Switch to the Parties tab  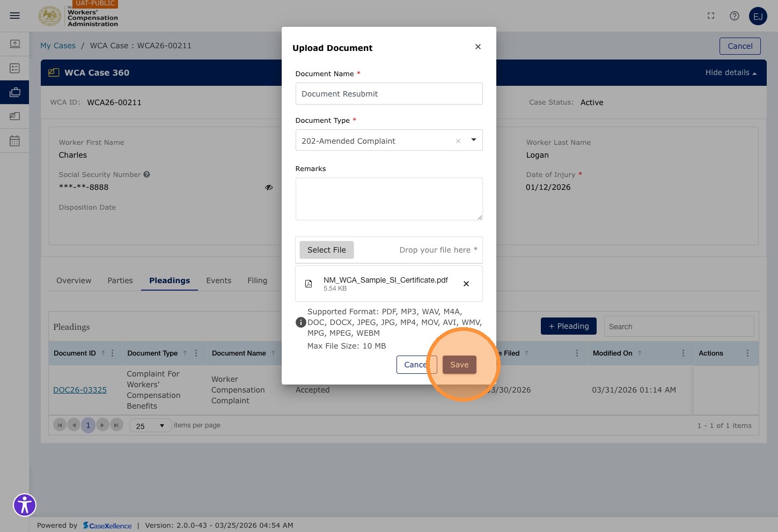pyautogui.click(x=120, y=280)
